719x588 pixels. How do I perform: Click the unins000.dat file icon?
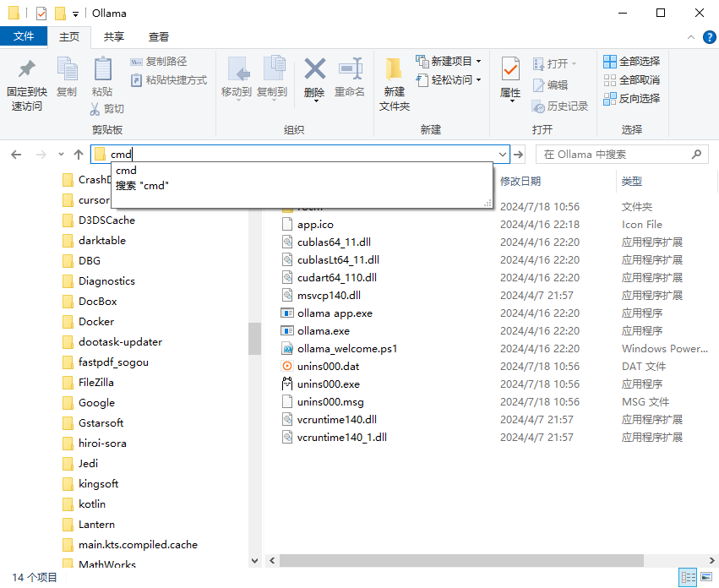tap(287, 366)
